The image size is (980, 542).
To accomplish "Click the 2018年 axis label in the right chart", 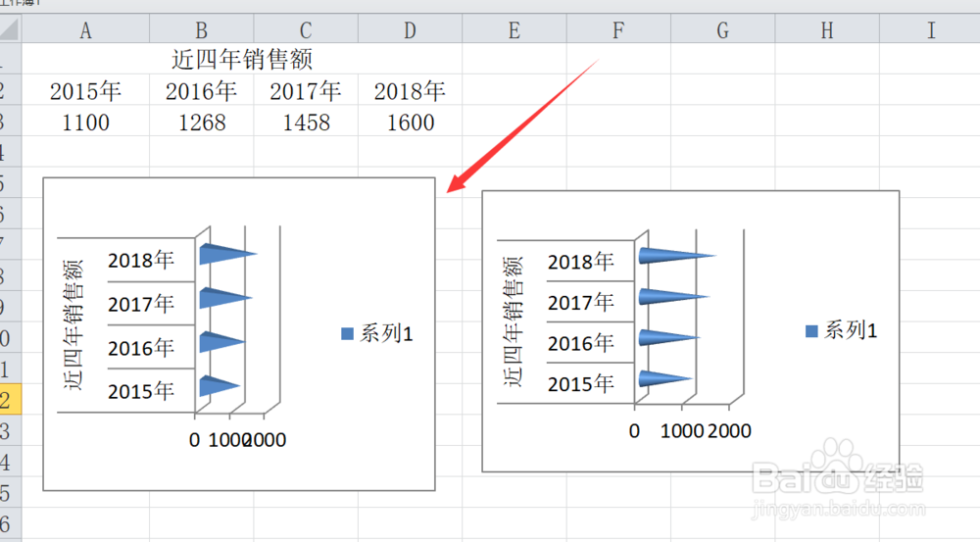I will click(x=580, y=262).
